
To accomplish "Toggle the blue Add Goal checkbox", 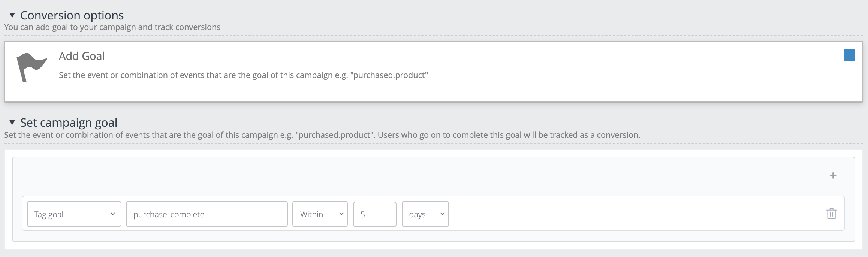I will click(x=849, y=55).
